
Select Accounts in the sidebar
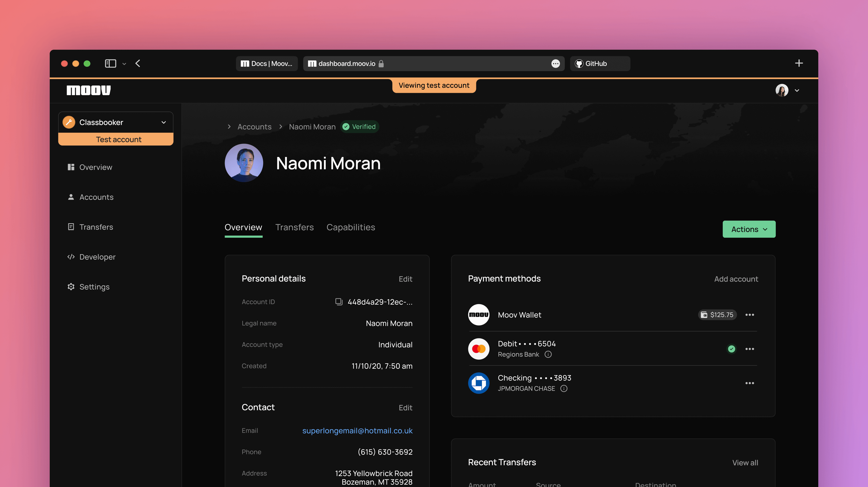pos(96,197)
